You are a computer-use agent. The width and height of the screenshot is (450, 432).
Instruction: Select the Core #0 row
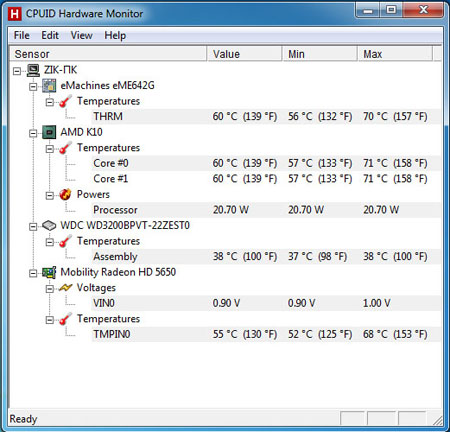click(267, 163)
